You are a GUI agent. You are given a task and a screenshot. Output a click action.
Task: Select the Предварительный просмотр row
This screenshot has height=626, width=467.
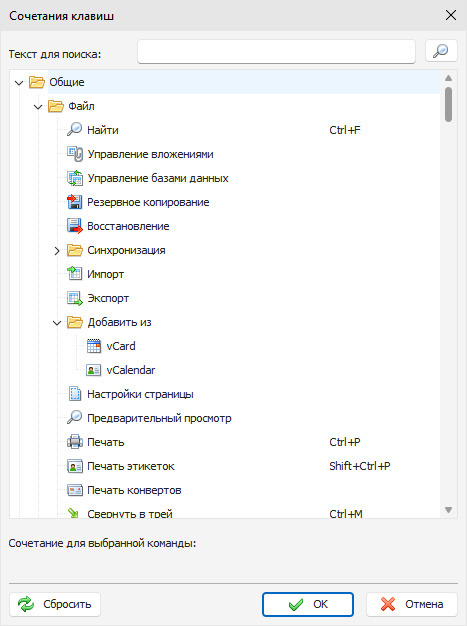pos(159,418)
